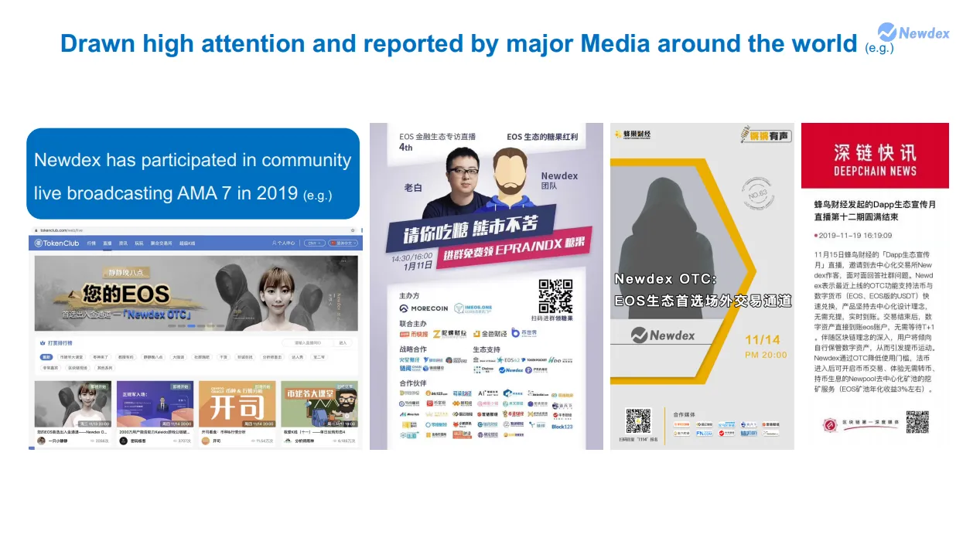Click the 2019-11-19 16:19:09 timestamp
The height and width of the screenshot is (548, 980).
pos(854,235)
